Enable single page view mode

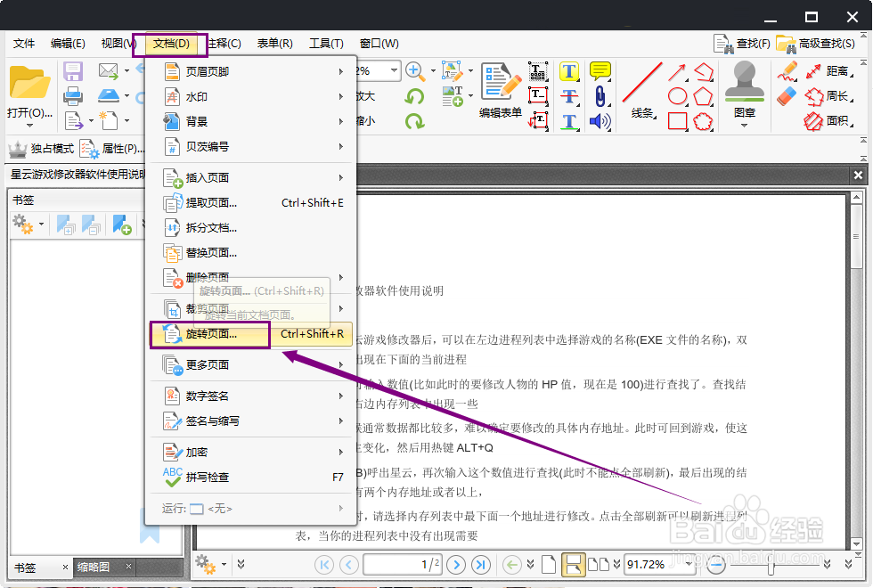coord(549,565)
